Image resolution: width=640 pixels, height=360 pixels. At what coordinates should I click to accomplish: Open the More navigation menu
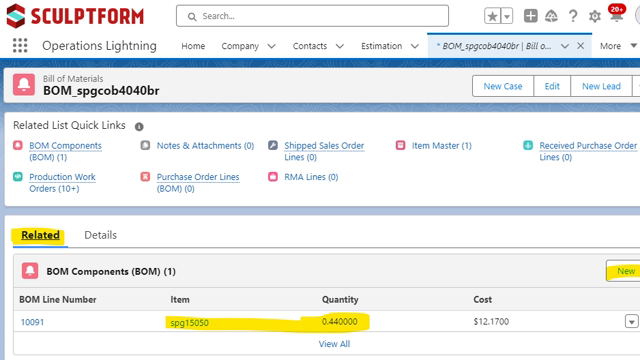pos(618,46)
